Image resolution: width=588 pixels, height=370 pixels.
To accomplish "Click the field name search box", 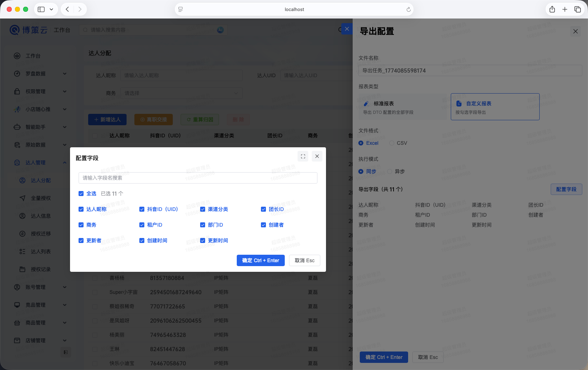I will click(x=198, y=178).
